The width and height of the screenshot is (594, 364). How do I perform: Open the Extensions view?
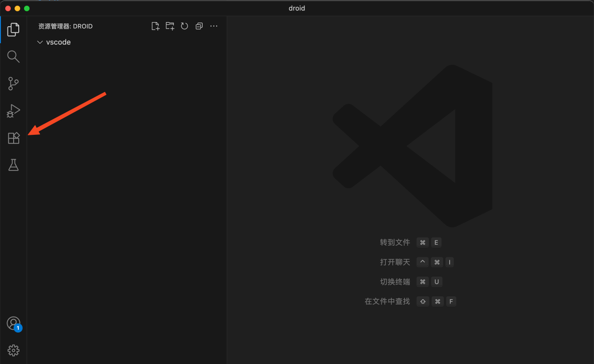pos(13,138)
